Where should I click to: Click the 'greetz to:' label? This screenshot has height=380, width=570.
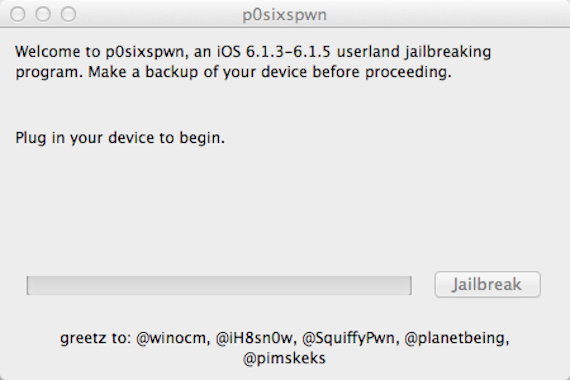coord(96,338)
